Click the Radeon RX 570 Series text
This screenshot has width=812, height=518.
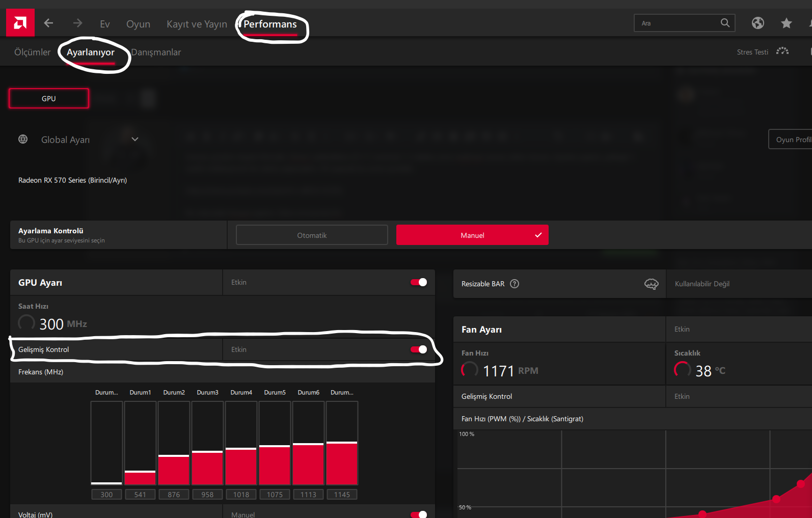click(72, 180)
